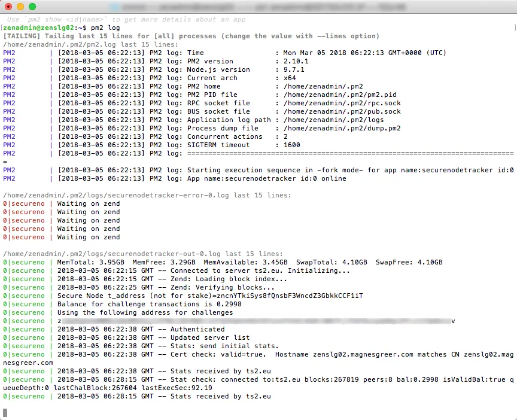The image size is (517, 420).
Task: Click the 'securenodetracker-out-0.log last 15 lines:' header
Action: click(x=143, y=254)
